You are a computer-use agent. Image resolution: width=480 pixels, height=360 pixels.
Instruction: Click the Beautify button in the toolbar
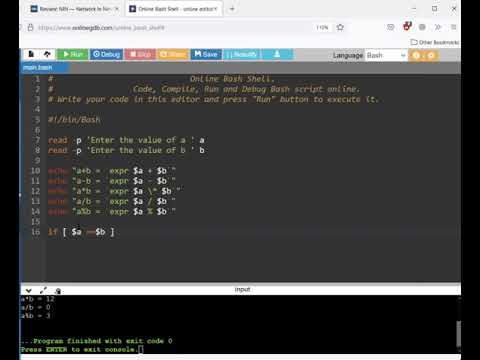[242, 54]
